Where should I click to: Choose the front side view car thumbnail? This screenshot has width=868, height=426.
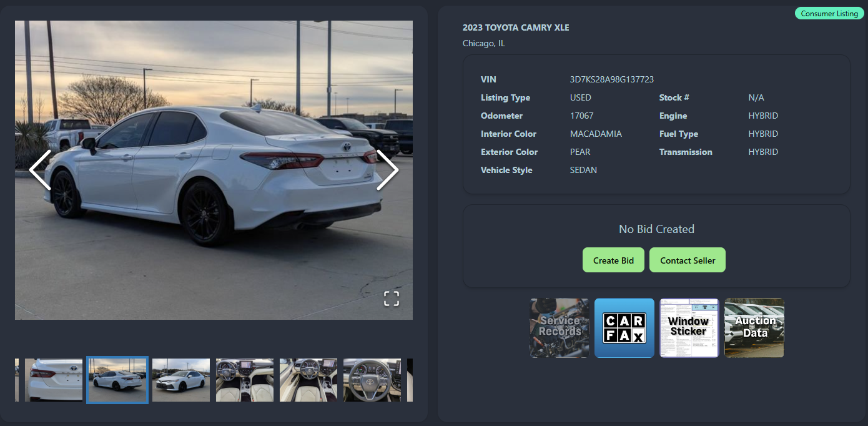[x=181, y=380]
